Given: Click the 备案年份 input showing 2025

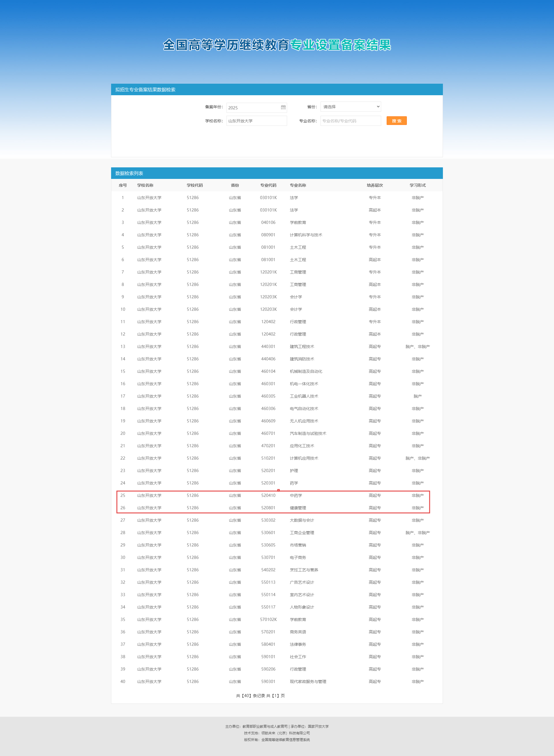Looking at the screenshot, I should [257, 108].
